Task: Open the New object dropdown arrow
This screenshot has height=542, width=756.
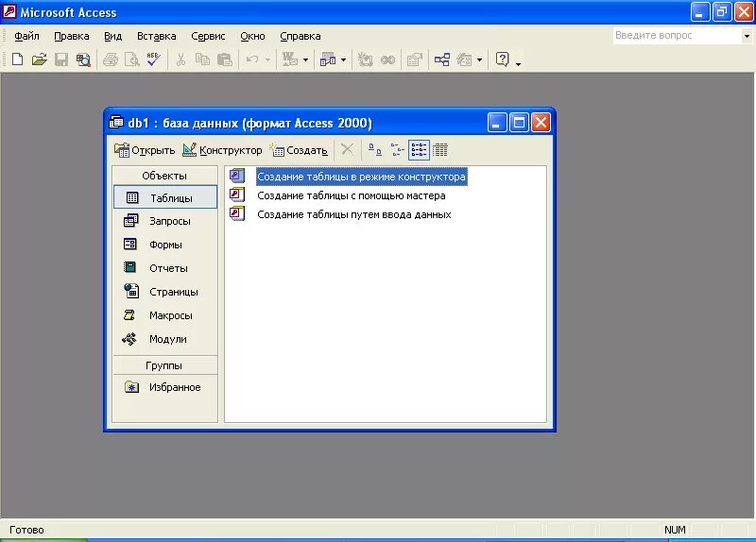Action: pyautogui.click(x=479, y=60)
